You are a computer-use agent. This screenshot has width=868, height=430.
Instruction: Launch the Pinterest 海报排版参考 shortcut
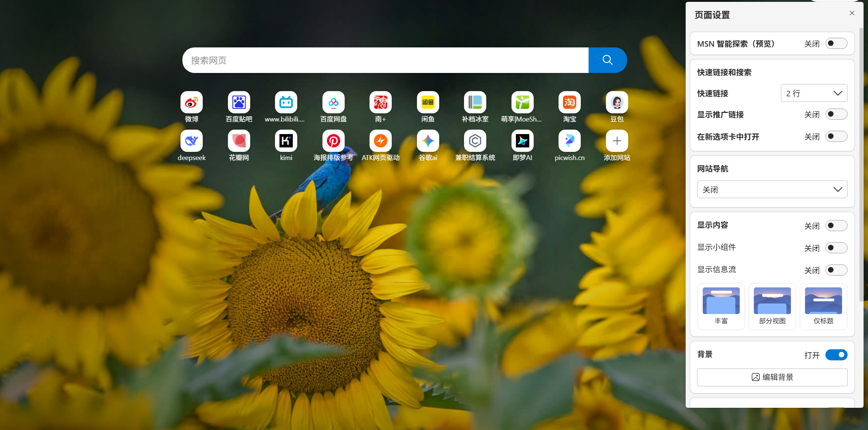333,141
